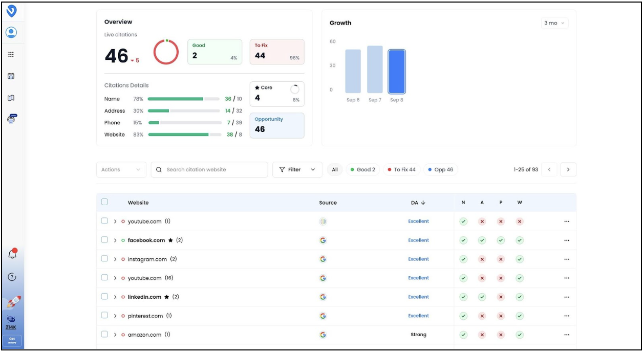Check the pinterest.com row checkbox
Screen dimensions: 644x353
[x=104, y=316]
